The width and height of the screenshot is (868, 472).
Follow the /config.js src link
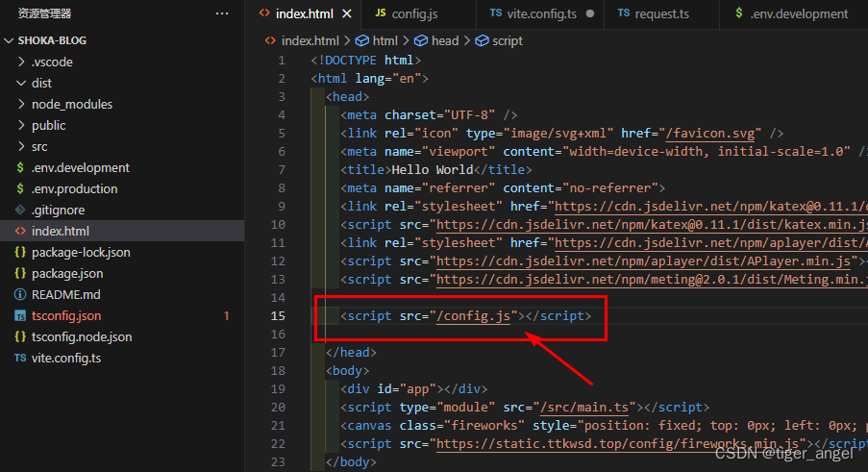coord(473,316)
